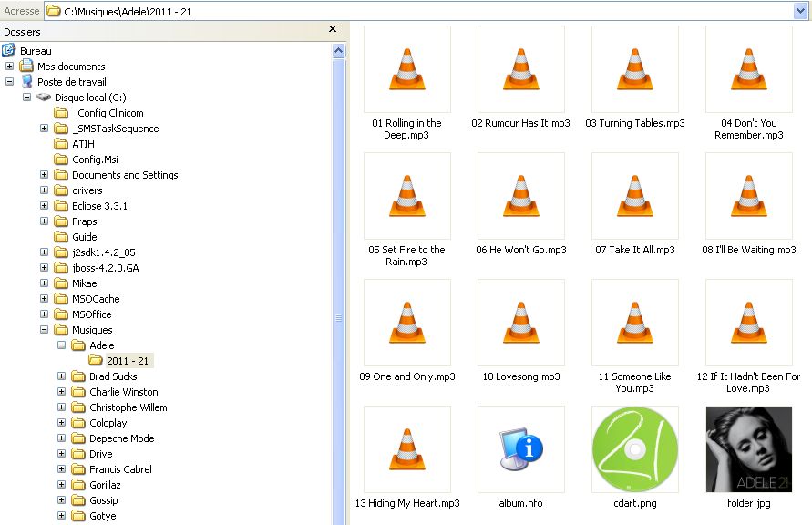The width and height of the screenshot is (812, 525).
Task: Select the 09 One and Only.mp3 icon
Action: point(407,323)
